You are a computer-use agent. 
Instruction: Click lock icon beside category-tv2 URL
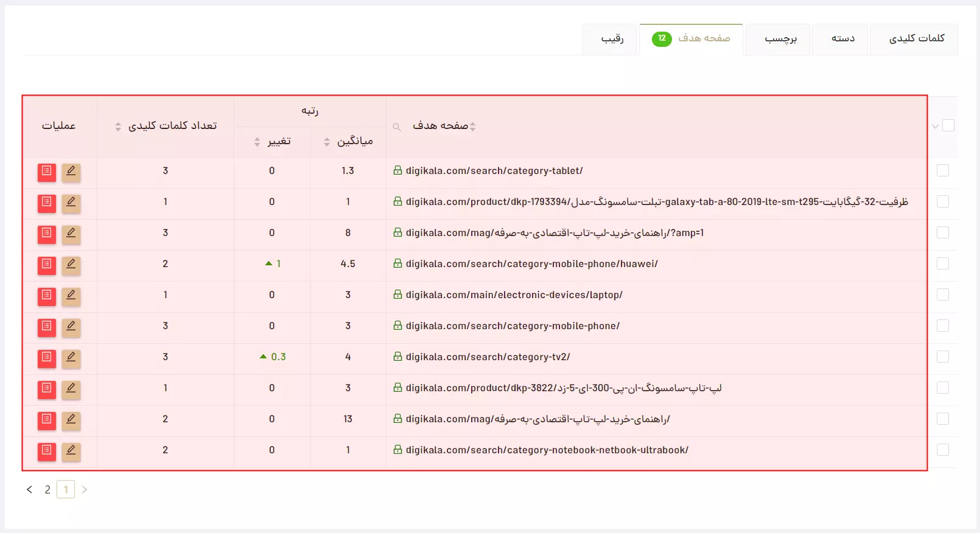pos(397,357)
